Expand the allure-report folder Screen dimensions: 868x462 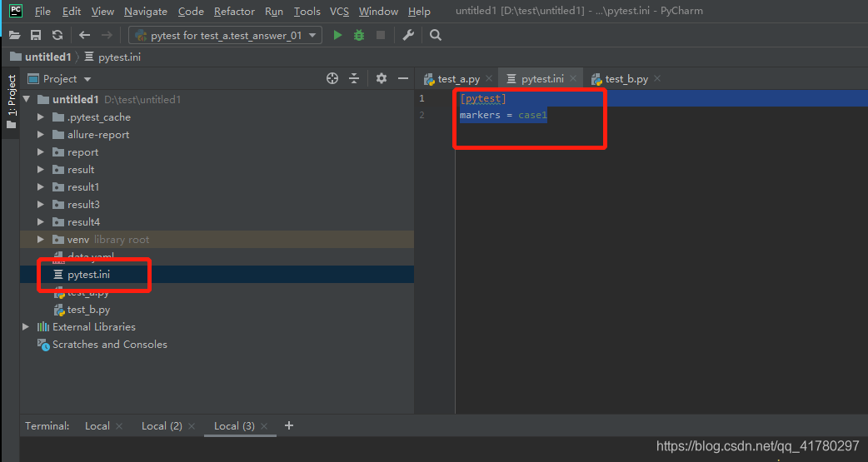(x=41, y=135)
